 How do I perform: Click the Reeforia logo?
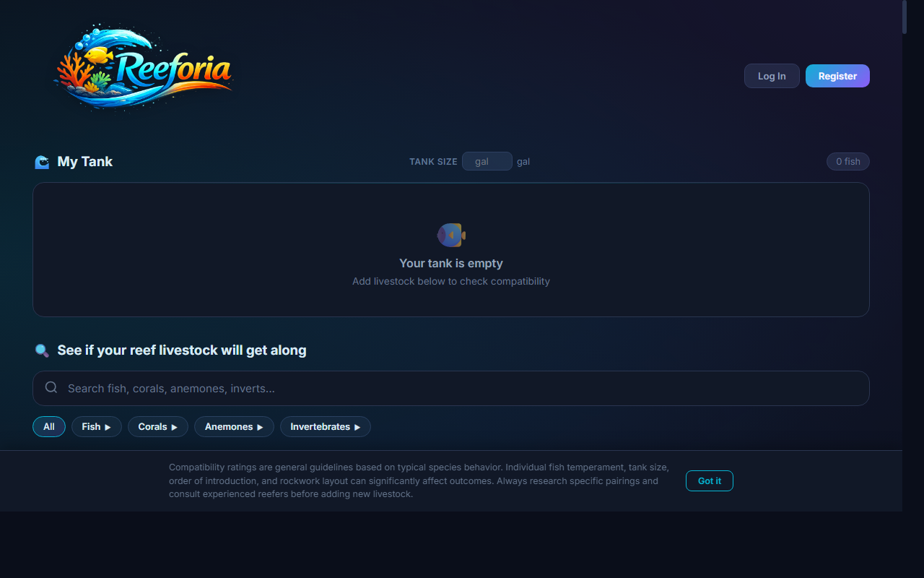(144, 69)
